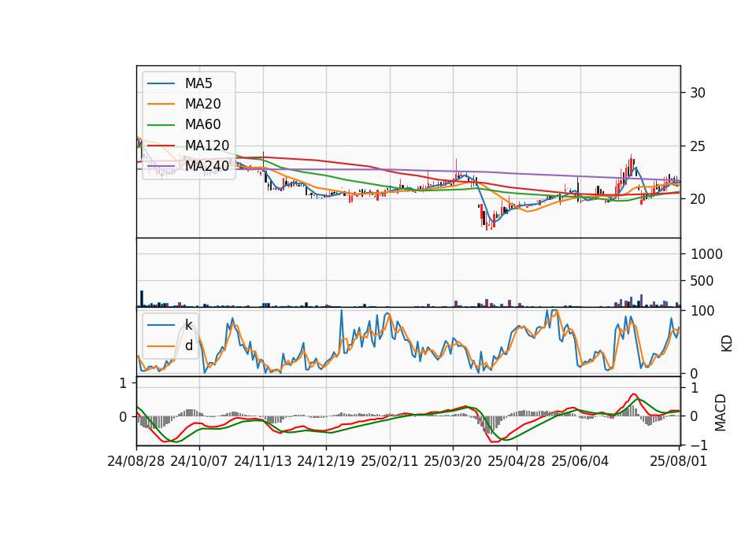The width and height of the screenshot is (756, 543).
Task: Click the 24/11/13 date tick label
Action: 263,461
